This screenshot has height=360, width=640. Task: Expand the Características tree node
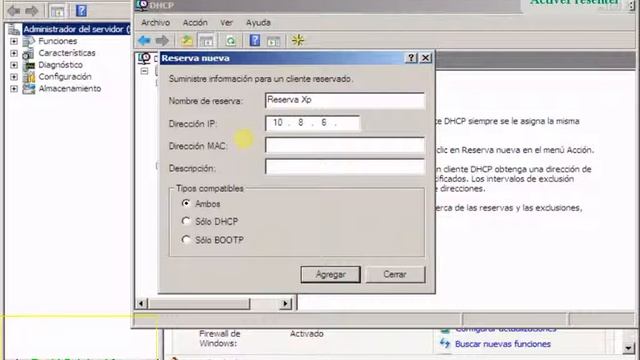tap(14, 53)
